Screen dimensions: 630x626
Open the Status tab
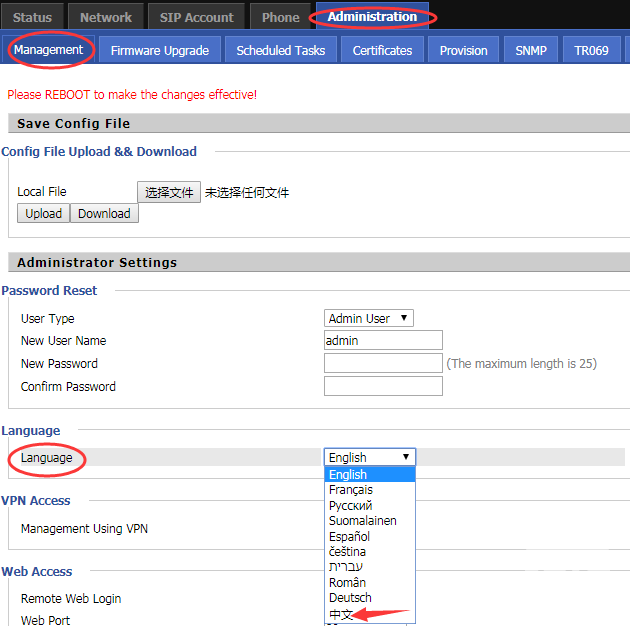[33, 17]
